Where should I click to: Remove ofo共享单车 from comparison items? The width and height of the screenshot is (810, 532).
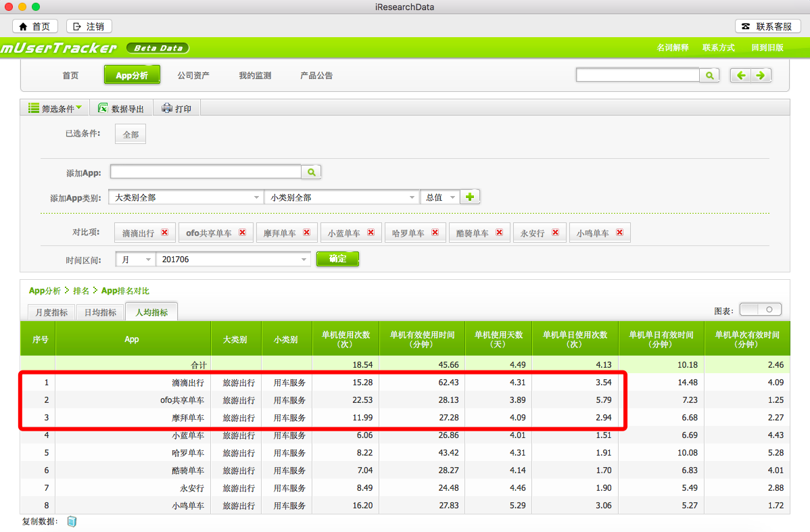[242, 233]
